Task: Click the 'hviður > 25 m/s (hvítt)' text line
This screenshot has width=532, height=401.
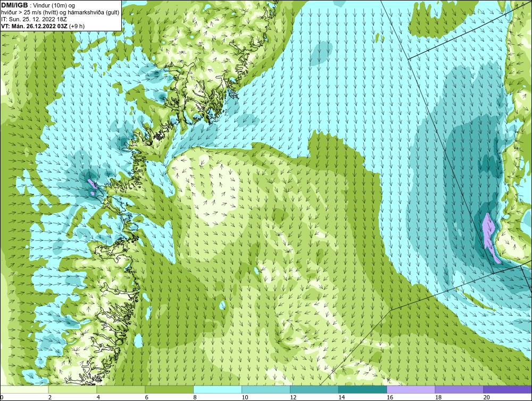Action: tap(60, 12)
